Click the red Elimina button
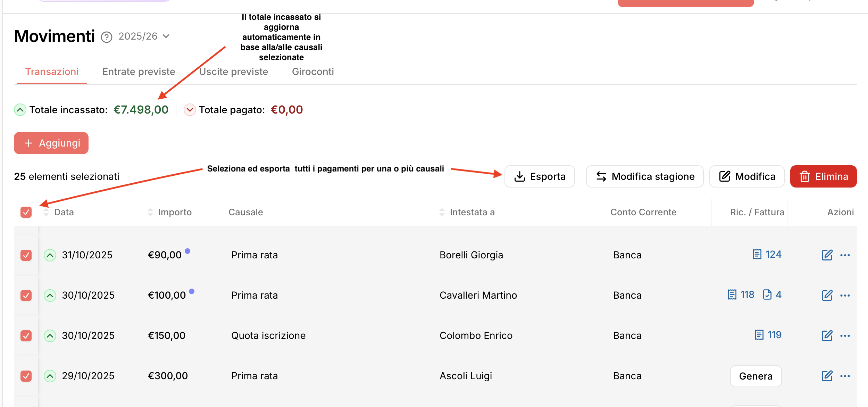 (823, 176)
